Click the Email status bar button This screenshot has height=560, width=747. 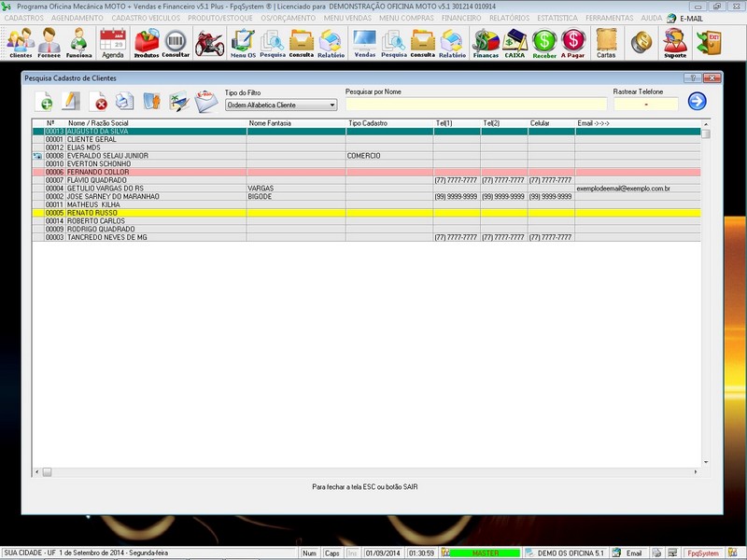click(627, 553)
